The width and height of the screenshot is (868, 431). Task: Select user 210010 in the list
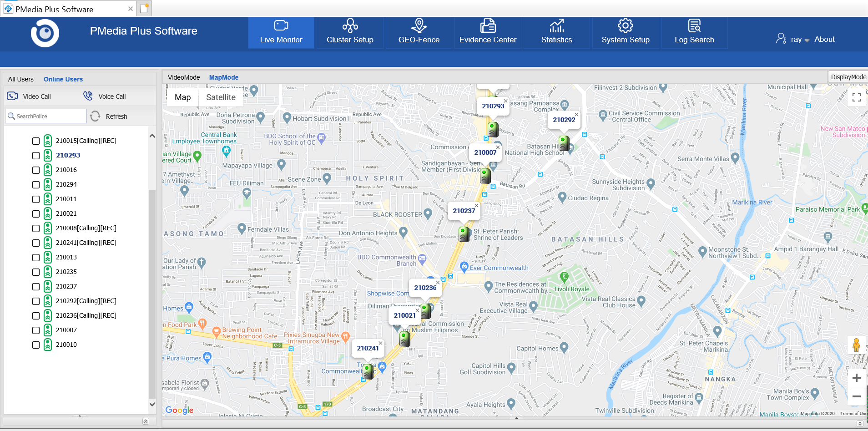point(66,345)
